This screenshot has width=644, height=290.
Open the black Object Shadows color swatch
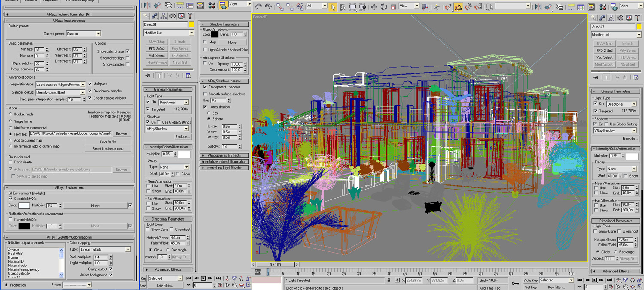coord(215,34)
